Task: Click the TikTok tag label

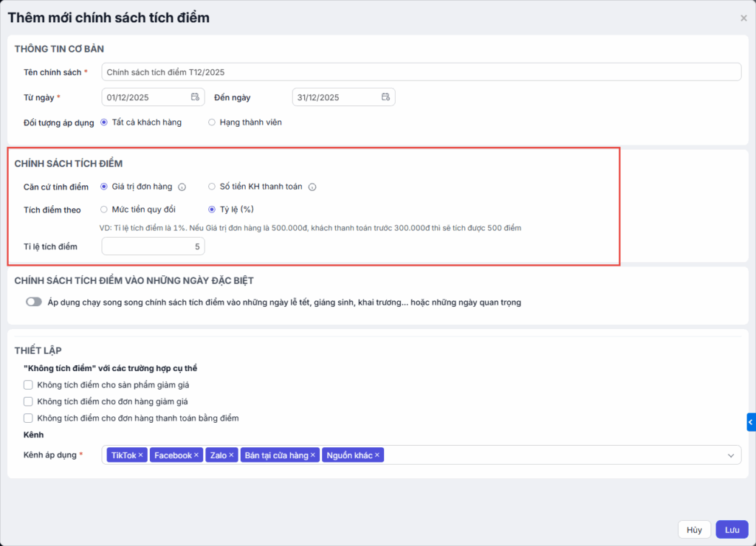Action: [x=124, y=455]
